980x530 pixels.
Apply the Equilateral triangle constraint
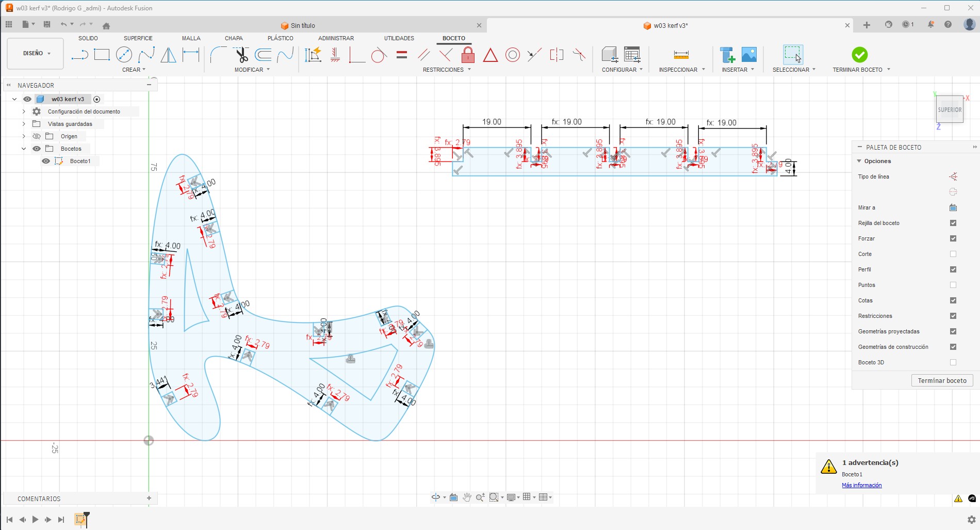pyautogui.click(x=490, y=55)
